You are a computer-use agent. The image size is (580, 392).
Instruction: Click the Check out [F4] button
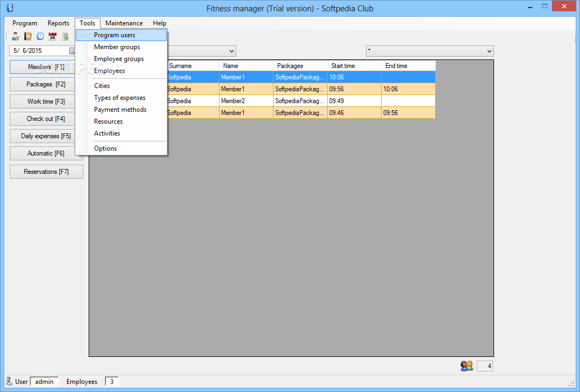pos(43,119)
